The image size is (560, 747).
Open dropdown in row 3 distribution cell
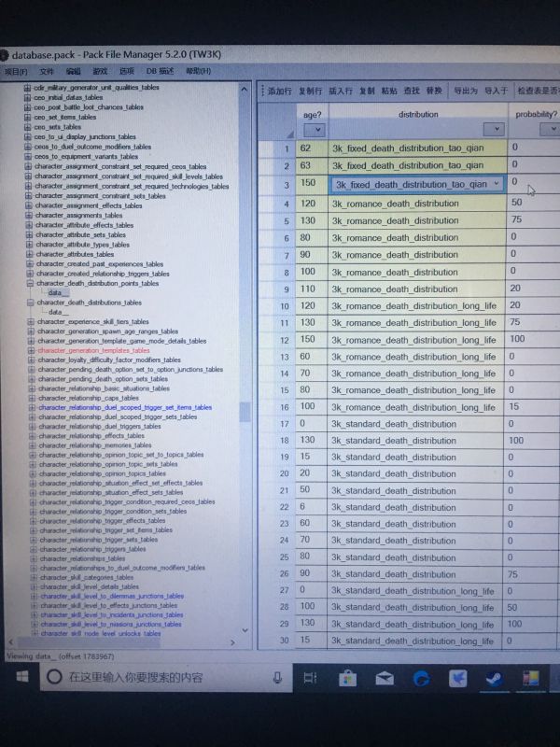[x=496, y=185]
